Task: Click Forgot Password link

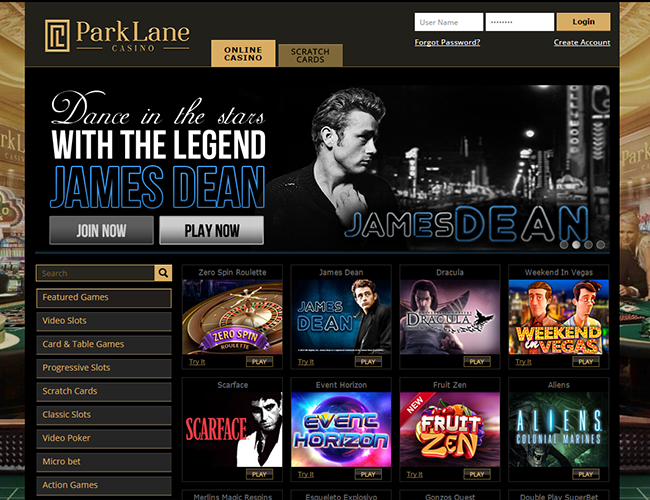Action: (447, 42)
